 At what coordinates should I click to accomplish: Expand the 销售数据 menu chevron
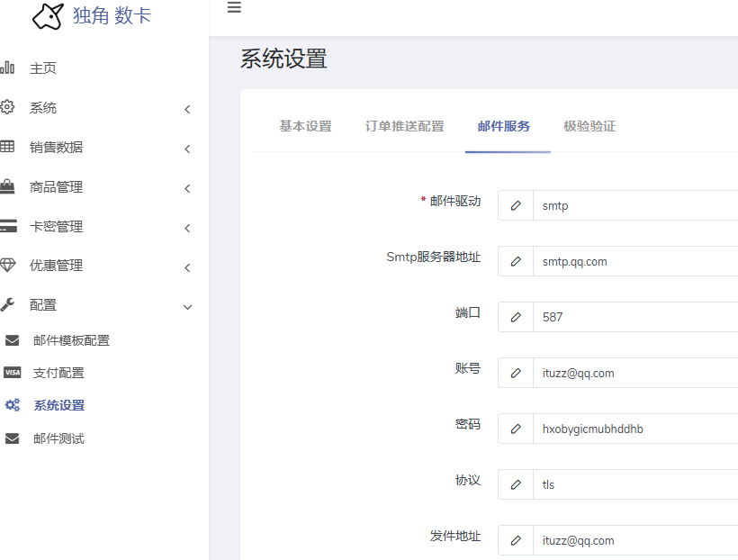(187, 149)
